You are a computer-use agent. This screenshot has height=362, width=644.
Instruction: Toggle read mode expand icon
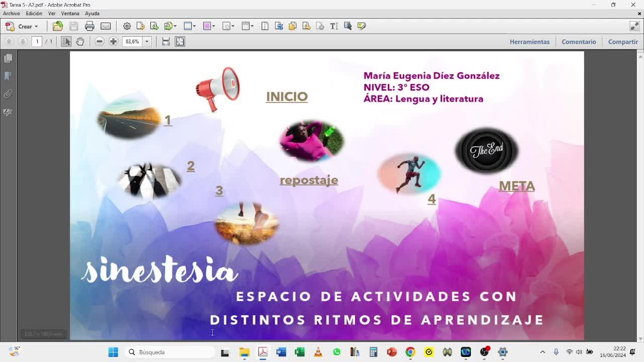click(x=634, y=26)
